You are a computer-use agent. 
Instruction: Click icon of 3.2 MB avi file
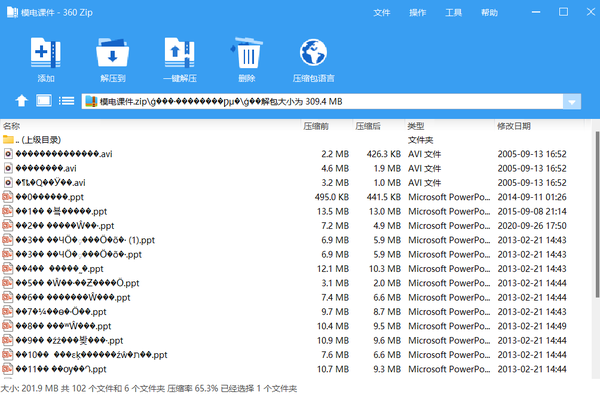(x=8, y=183)
